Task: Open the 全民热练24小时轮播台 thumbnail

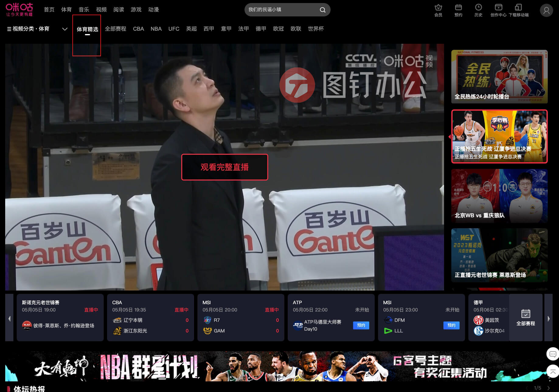Action: click(499, 77)
